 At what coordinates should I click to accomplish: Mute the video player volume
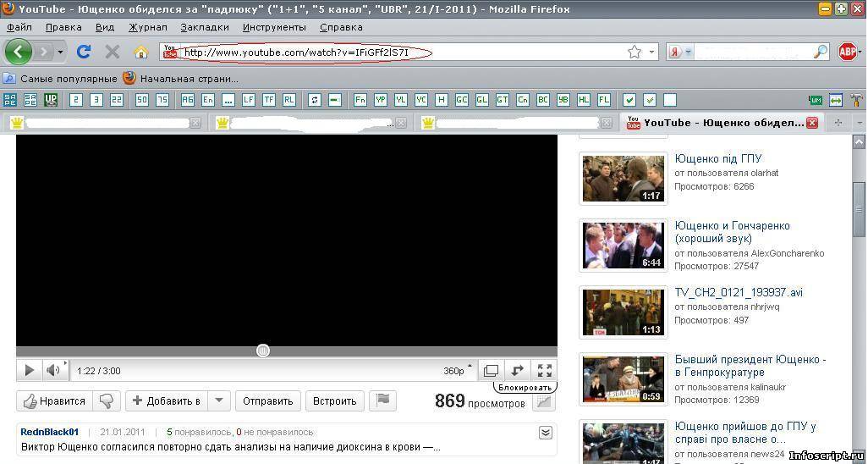(x=53, y=370)
